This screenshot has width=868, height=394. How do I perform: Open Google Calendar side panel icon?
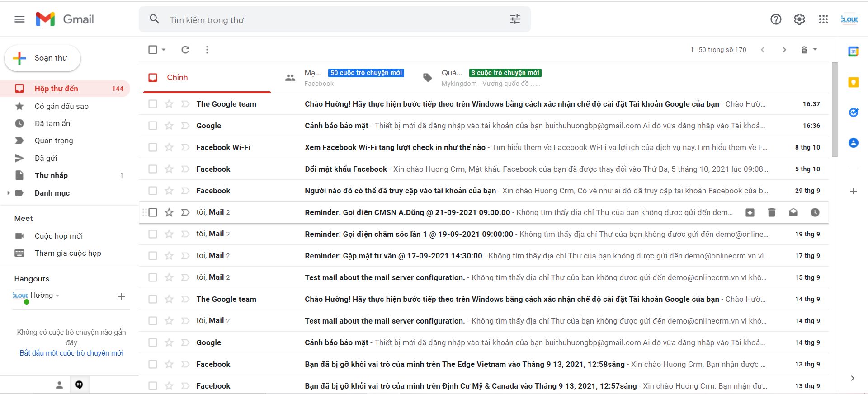click(x=853, y=52)
